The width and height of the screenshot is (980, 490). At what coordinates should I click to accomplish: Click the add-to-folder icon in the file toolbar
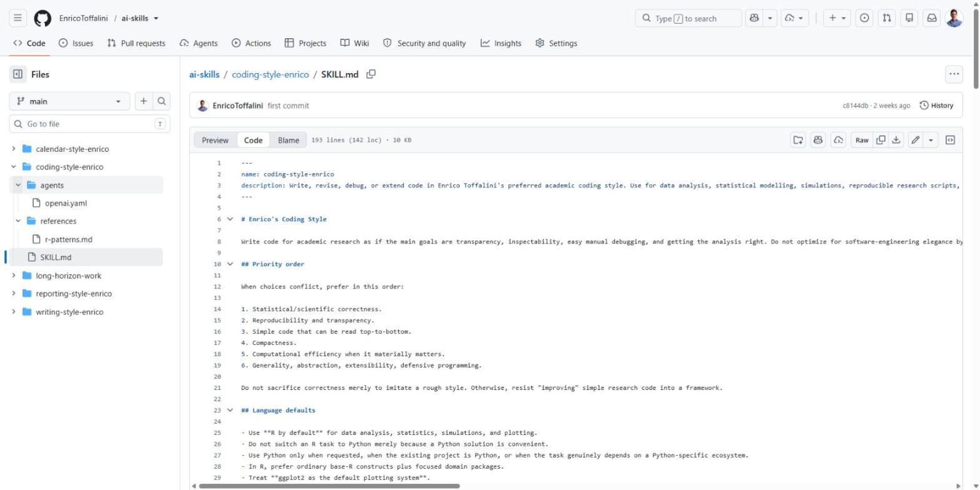[798, 140]
